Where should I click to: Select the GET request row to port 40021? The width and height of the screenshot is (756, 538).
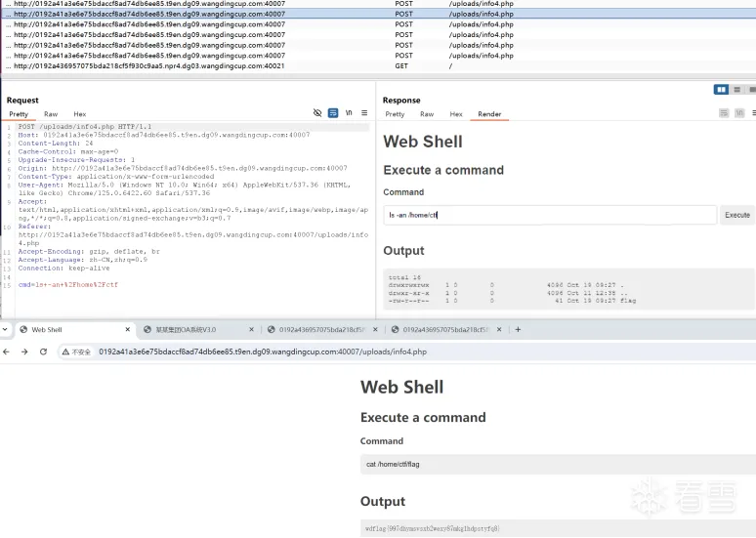pos(378,66)
